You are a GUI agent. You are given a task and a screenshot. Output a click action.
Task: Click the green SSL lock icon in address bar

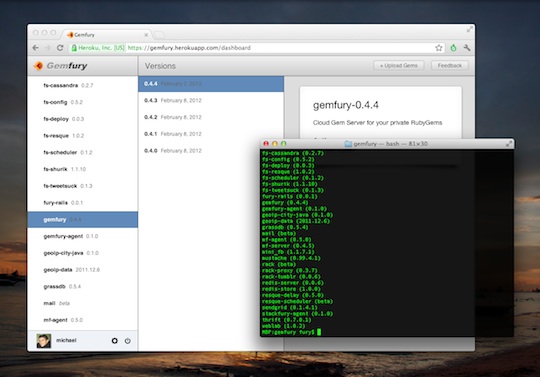tap(74, 48)
